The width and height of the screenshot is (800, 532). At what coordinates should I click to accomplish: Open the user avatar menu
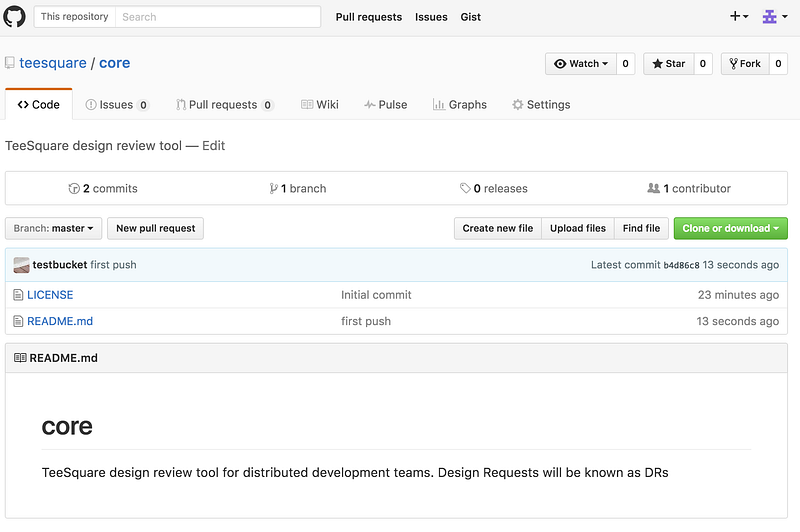774,17
